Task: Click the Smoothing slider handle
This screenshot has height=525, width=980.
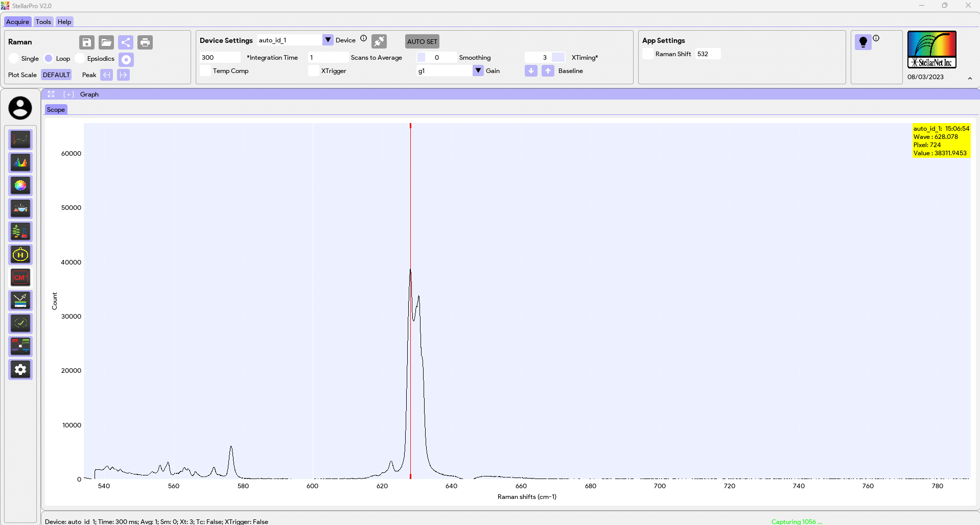Action: pos(421,57)
